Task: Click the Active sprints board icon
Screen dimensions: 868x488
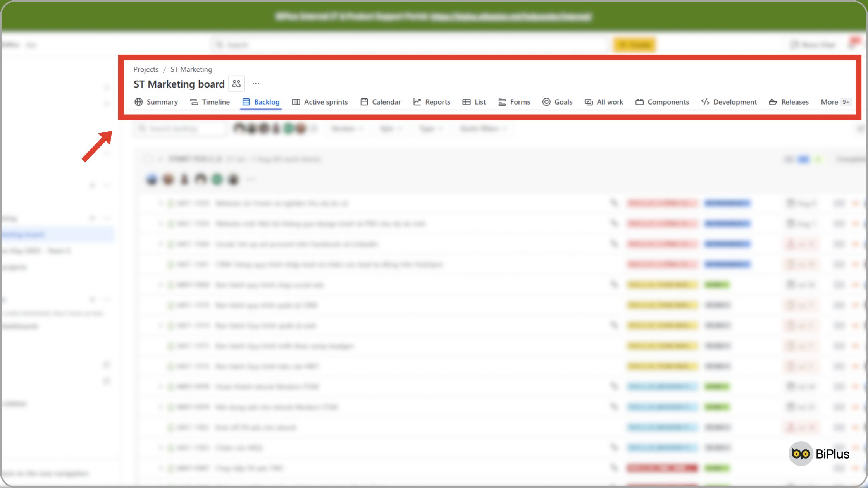Action: (x=296, y=102)
